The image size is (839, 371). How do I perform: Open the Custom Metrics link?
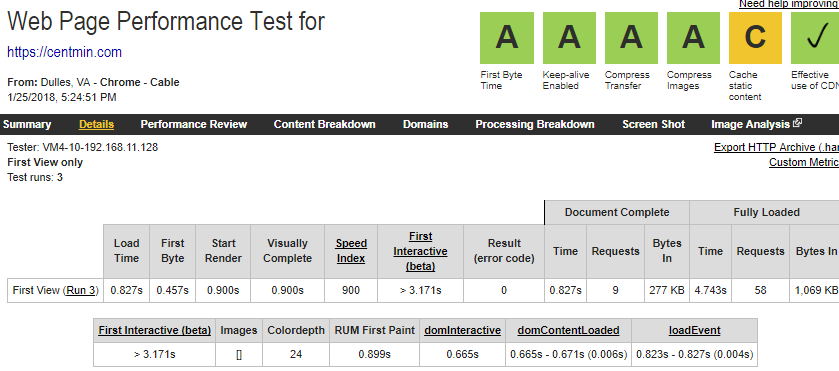(804, 162)
